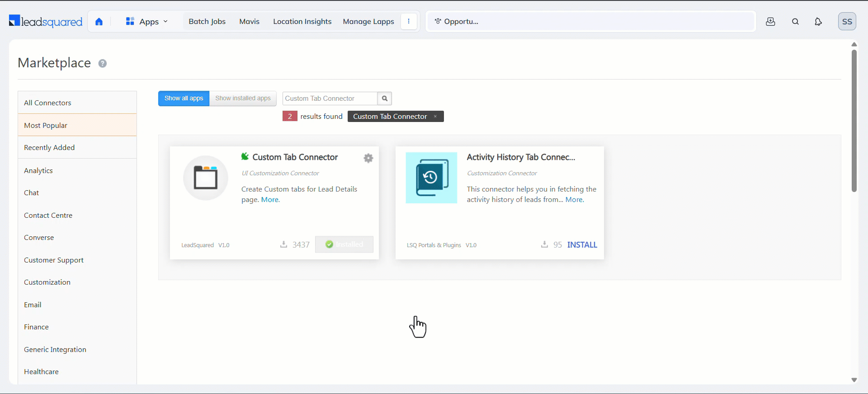Click the vertical scrollbar thumb
This screenshot has height=394, width=868.
(854, 121)
